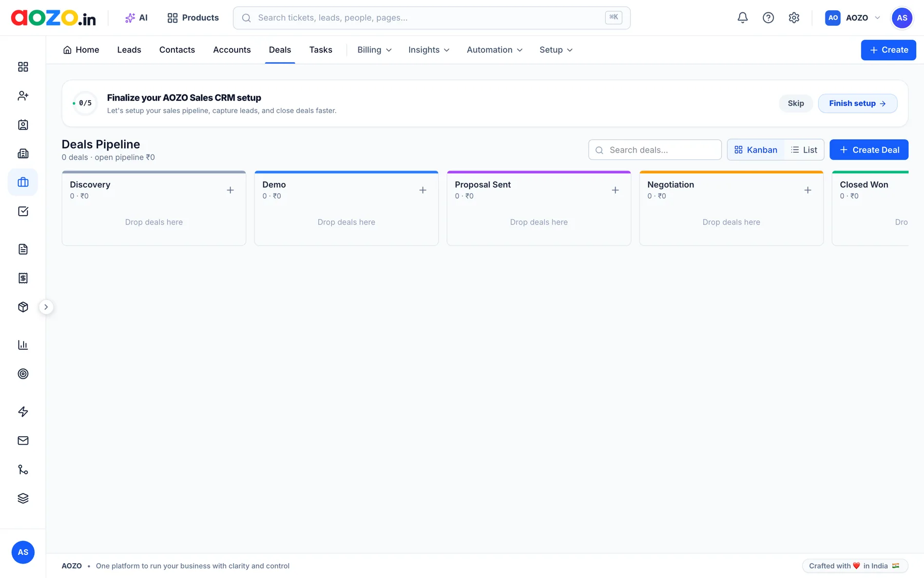
Task: Open the notifications bell
Action: point(742,18)
